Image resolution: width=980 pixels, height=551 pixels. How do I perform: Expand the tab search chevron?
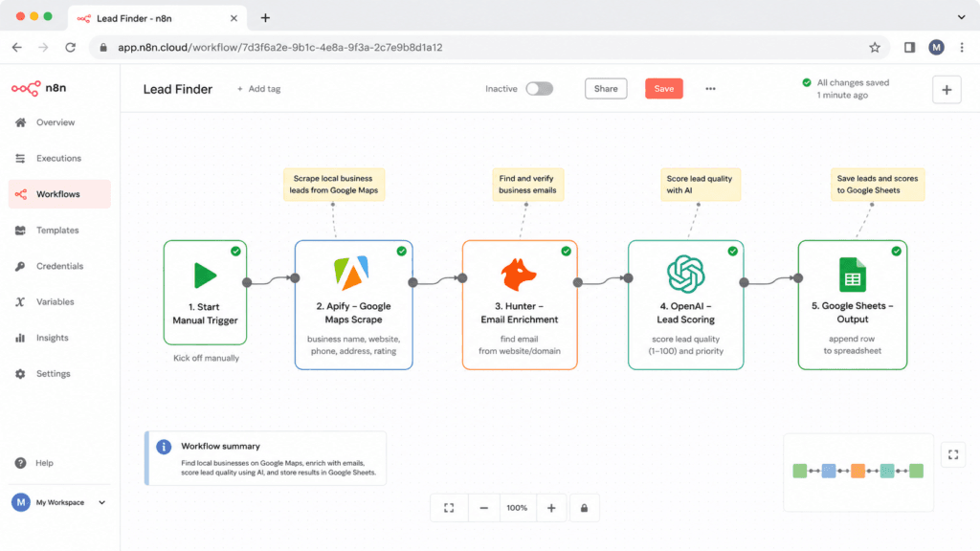point(961,17)
